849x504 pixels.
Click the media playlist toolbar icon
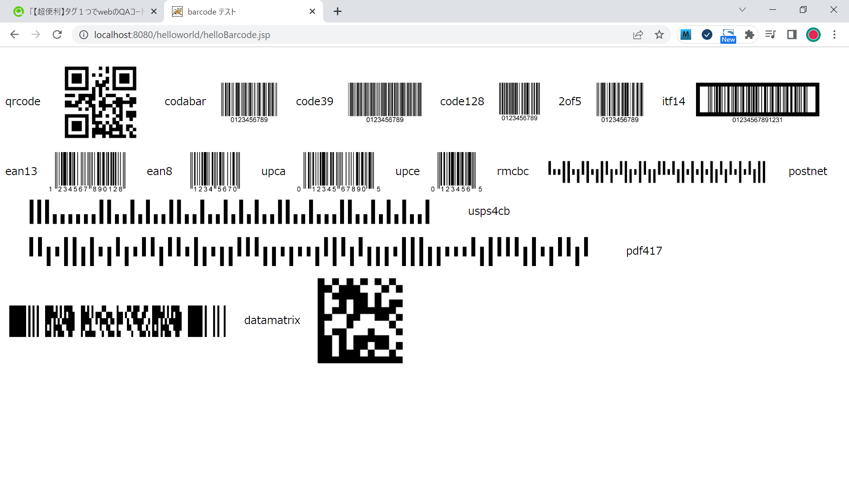[x=770, y=34]
